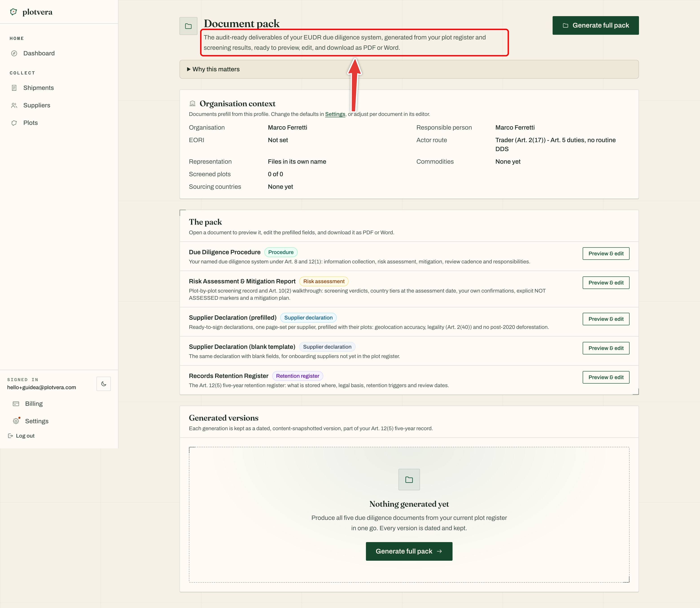The width and height of the screenshot is (700, 608).
Task: Click the Retention register tag badge
Action: coord(297,376)
